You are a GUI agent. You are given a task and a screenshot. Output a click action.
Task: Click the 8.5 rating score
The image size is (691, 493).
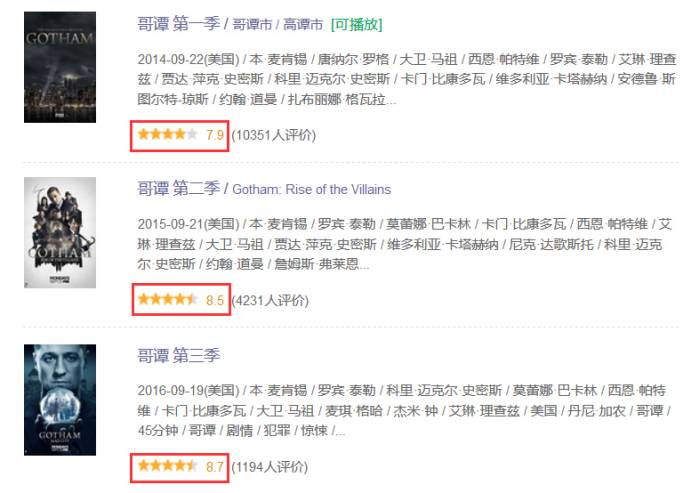coord(215,300)
